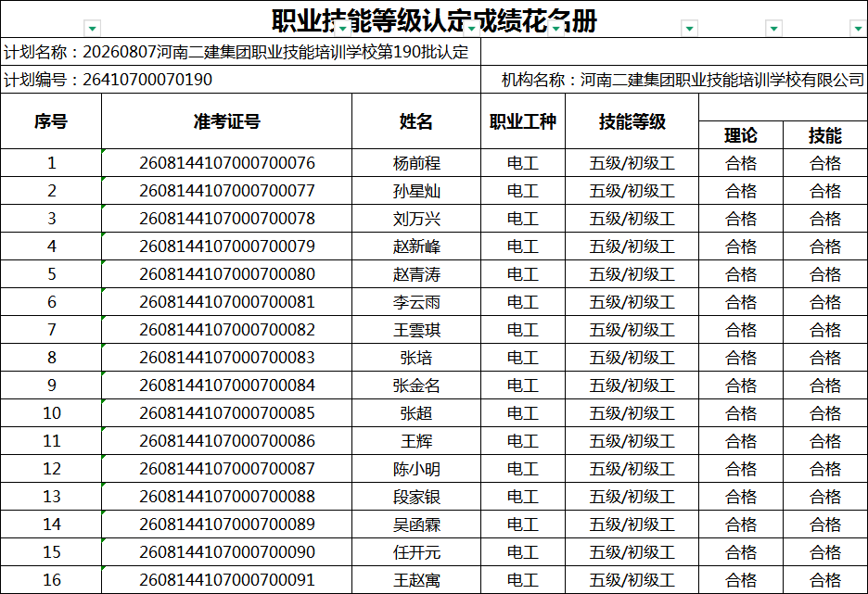Screen dimensions: 868x594
Task: Select the 电工 cell in 杨前程's row
Action: coord(523,163)
